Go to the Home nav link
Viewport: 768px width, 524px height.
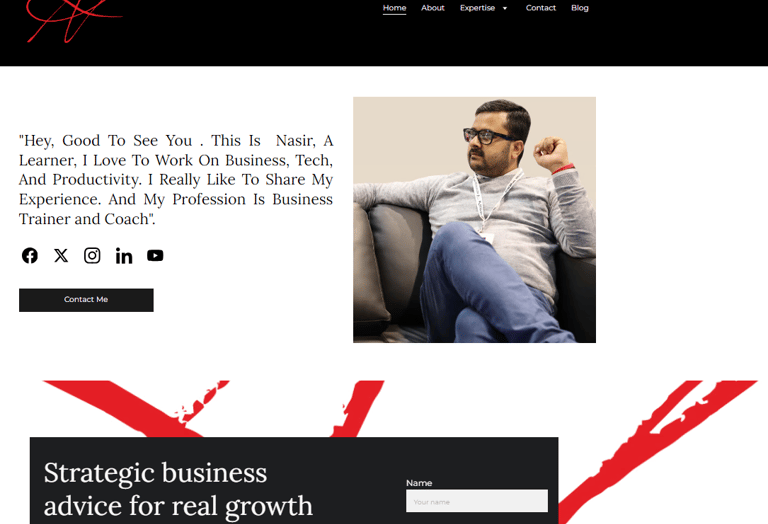coord(394,8)
